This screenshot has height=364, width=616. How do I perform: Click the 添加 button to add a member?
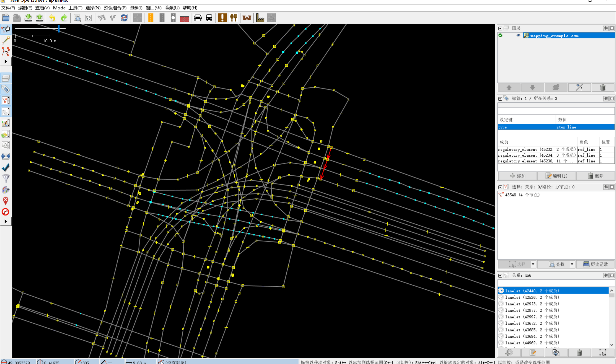(x=517, y=176)
